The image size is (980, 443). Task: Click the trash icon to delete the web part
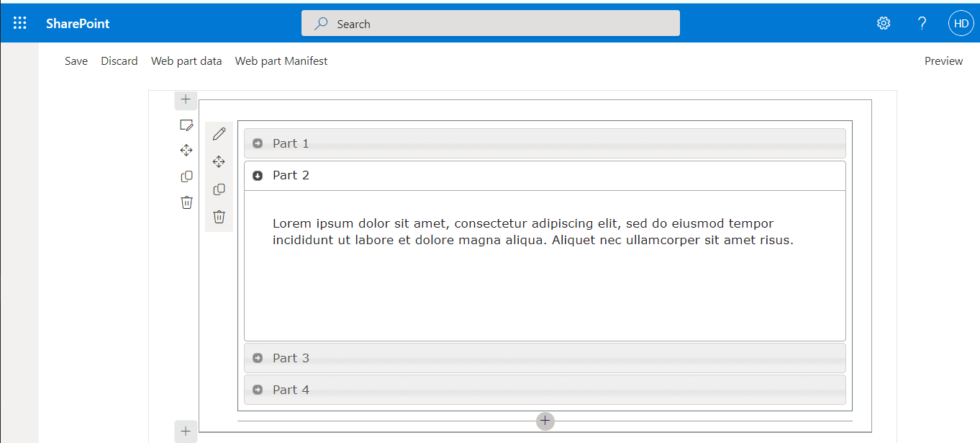click(x=219, y=216)
